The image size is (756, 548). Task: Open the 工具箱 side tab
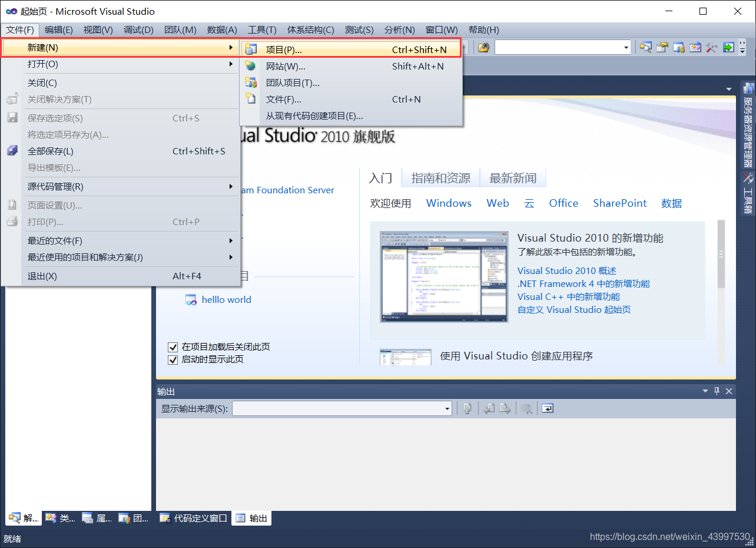pyautogui.click(x=748, y=193)
